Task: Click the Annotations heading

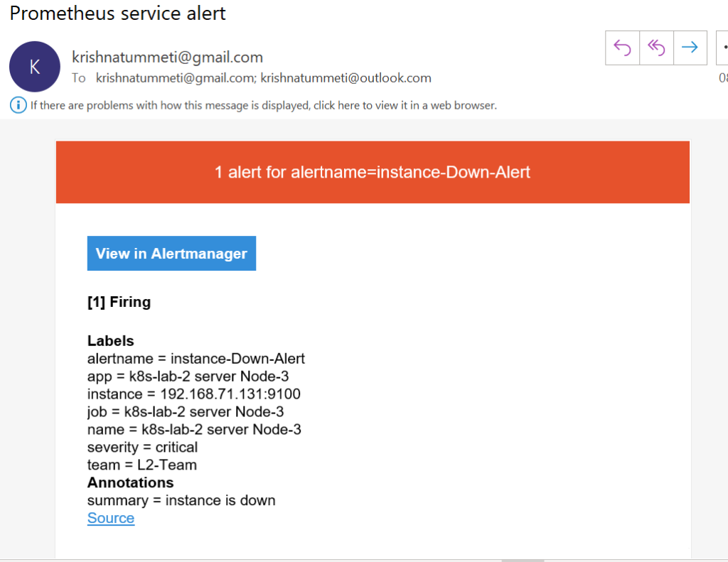Action: pyautogui.click(x=130, y=482)
